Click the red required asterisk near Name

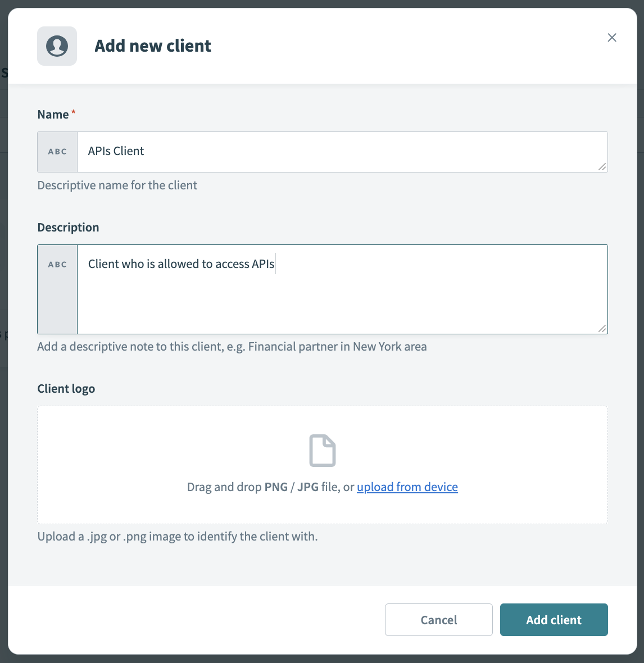[73, 111]
